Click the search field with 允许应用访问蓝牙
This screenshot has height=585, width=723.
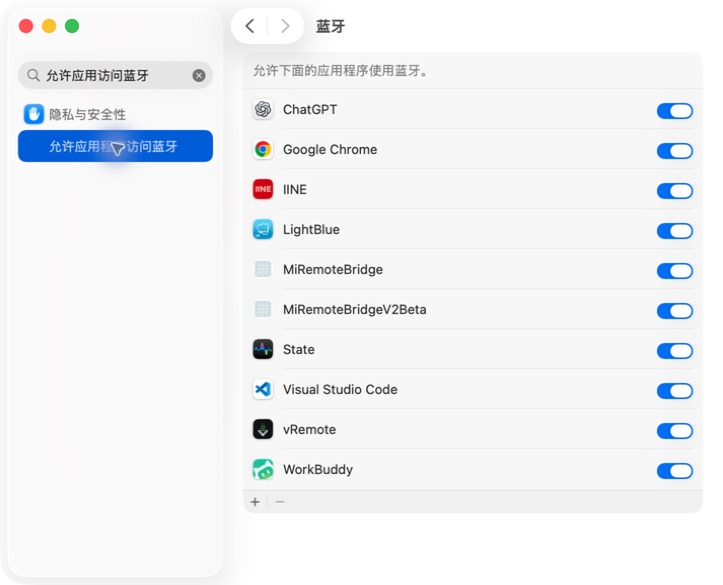click(x=115, y=75)
